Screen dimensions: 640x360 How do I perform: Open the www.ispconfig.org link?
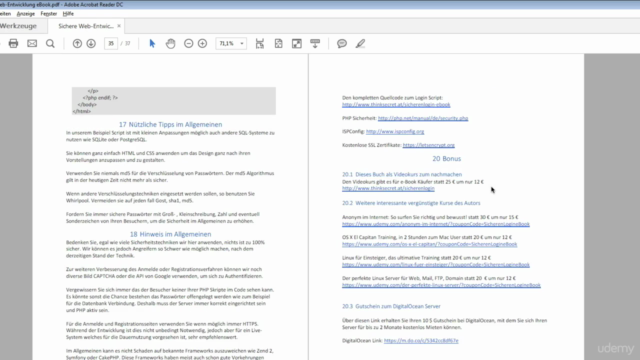tap(395, 131)
